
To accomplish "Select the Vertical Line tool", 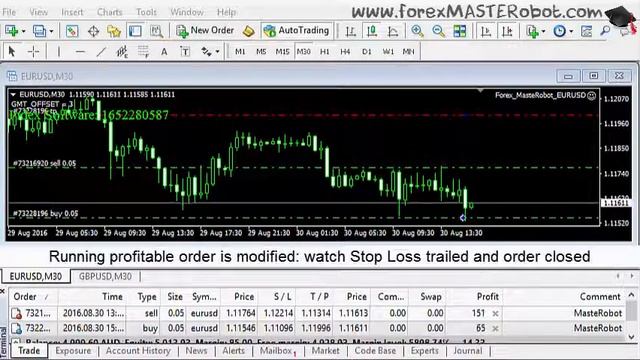I will click(58, 51).
